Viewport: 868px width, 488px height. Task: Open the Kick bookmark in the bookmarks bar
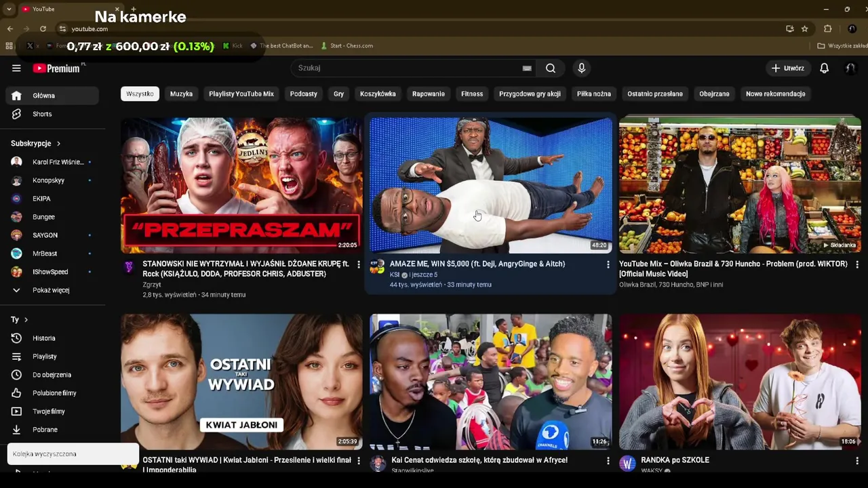tap(233, 45)
